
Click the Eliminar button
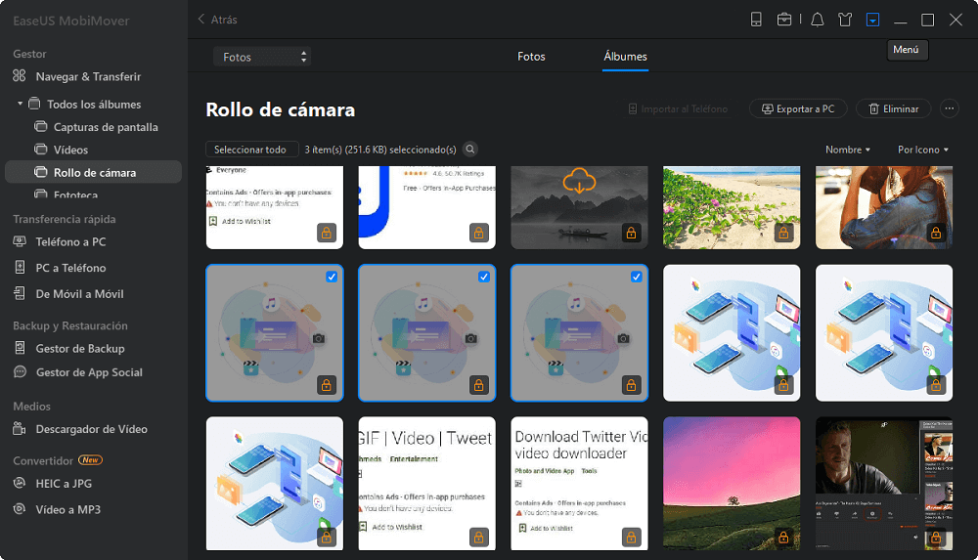point(893,108)
